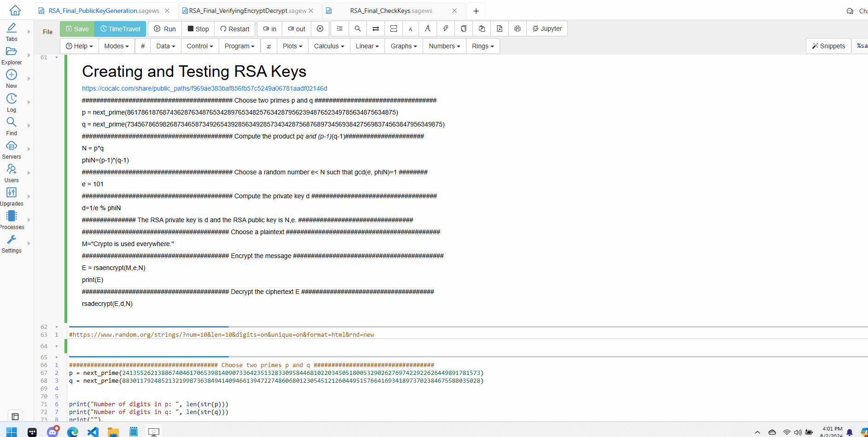The width and height of the screenshot is (868, 437).
Task: Click the TimeTravel button
Action: (120, 29)
